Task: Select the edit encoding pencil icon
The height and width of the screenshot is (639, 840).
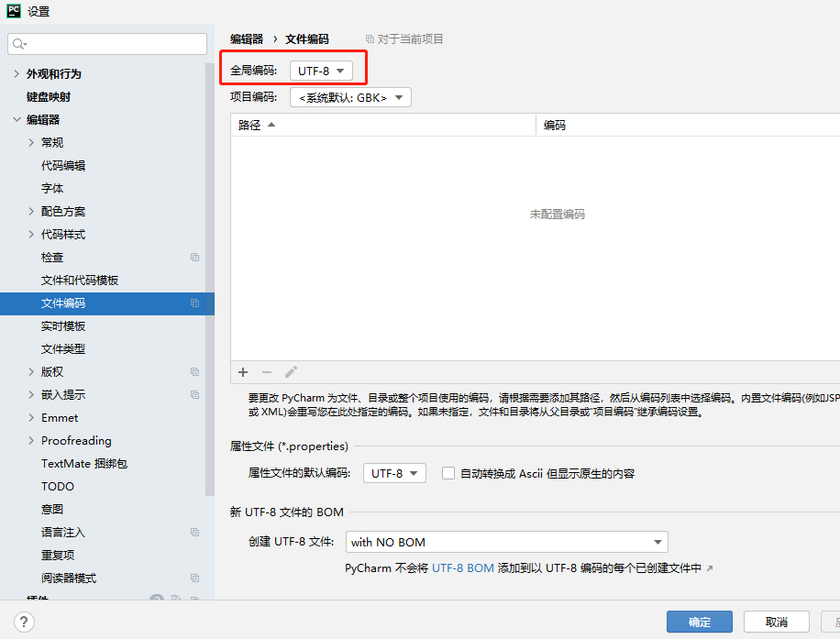Action: 291,372
